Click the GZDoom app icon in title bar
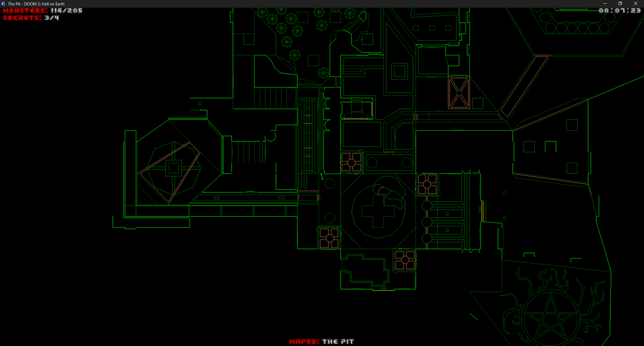644x346 pixels. click(x=4, y=4)
